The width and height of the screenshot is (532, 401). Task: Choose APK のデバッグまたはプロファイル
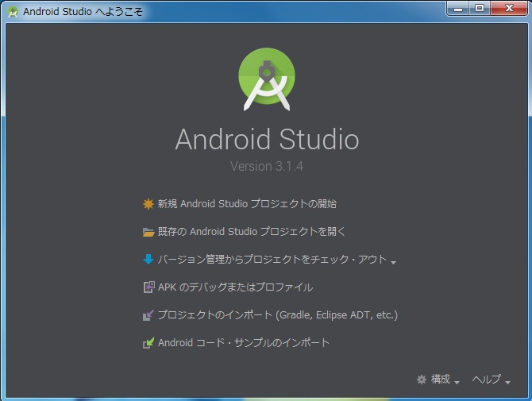236,287
